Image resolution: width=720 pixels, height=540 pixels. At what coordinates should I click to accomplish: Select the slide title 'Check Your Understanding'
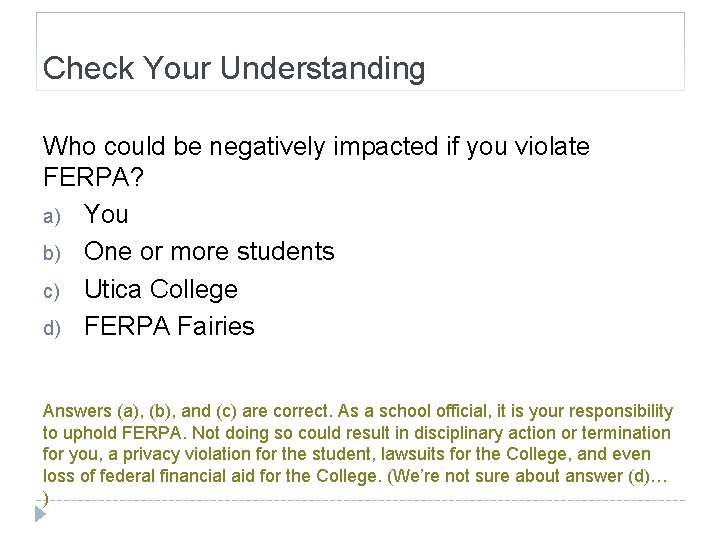pyautogui.click(x=234, y=69)
